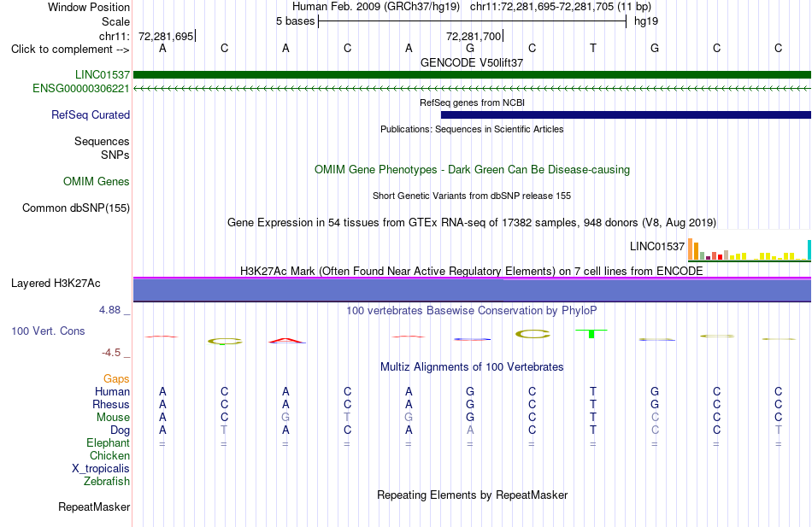Click Multiz Alignments of 100 Vertebrates title
Viewport: 812px width, 527px height.
(x=472, y=367)
